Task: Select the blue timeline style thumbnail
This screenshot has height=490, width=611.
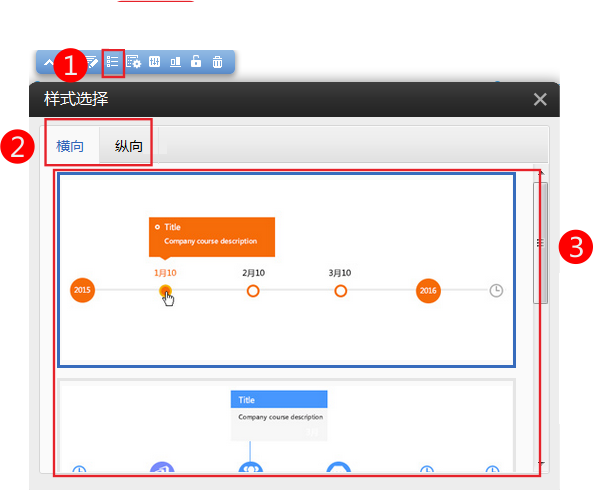Action: [286, 425]
